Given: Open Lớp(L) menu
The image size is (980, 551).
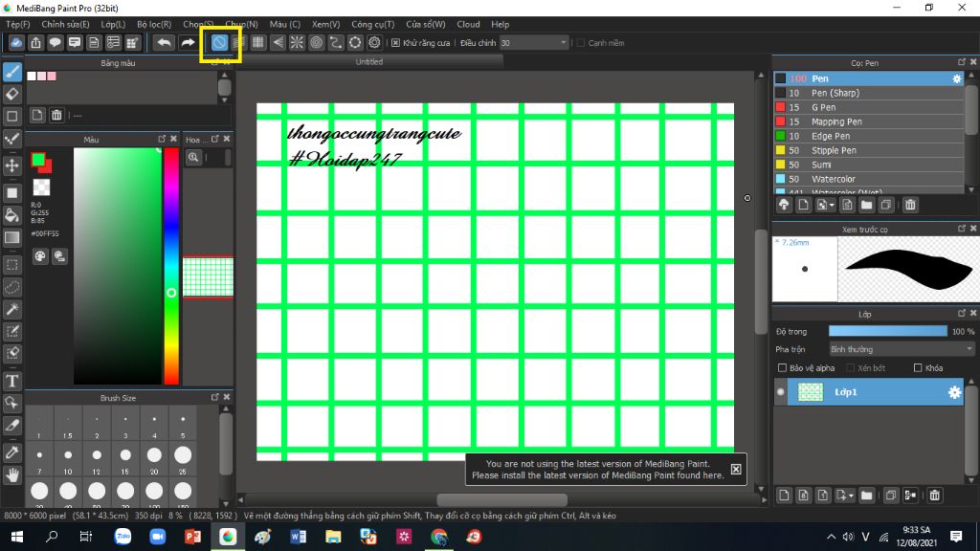Looking at the screenshot, I should point(113,24).
